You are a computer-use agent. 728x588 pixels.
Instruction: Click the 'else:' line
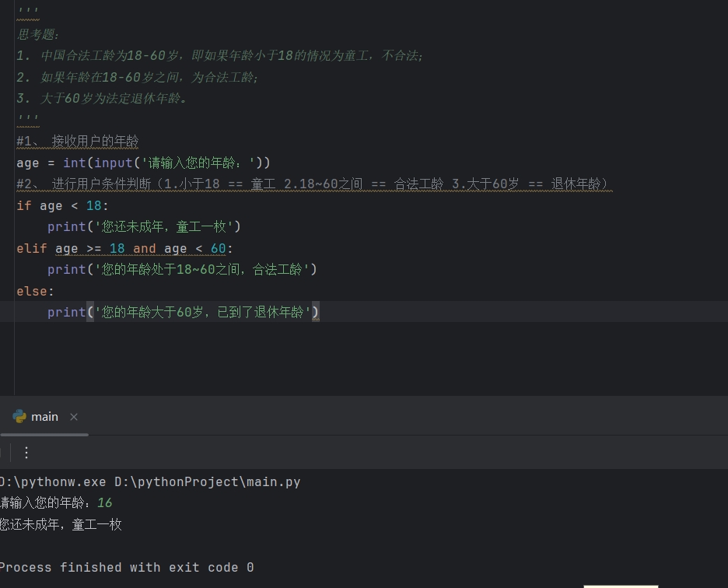point(35,291)
